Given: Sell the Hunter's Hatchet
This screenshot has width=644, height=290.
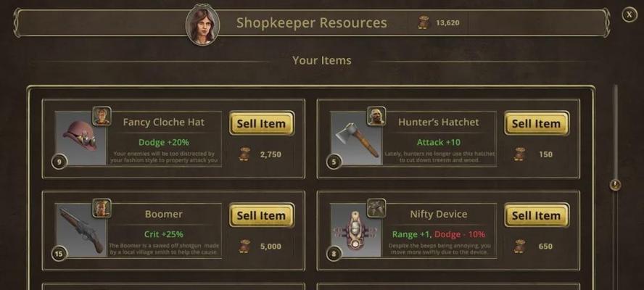Looking at the screenshot, I should (537, 123).
